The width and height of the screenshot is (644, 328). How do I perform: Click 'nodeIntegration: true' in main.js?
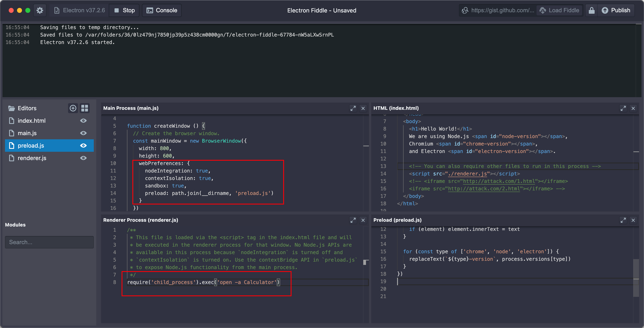[x=178, y=171]
